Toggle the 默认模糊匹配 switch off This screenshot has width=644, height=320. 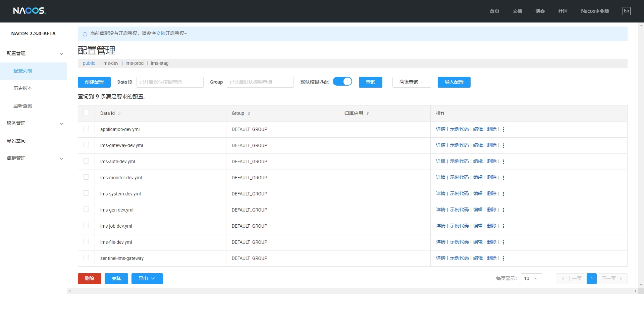(342, 82)
